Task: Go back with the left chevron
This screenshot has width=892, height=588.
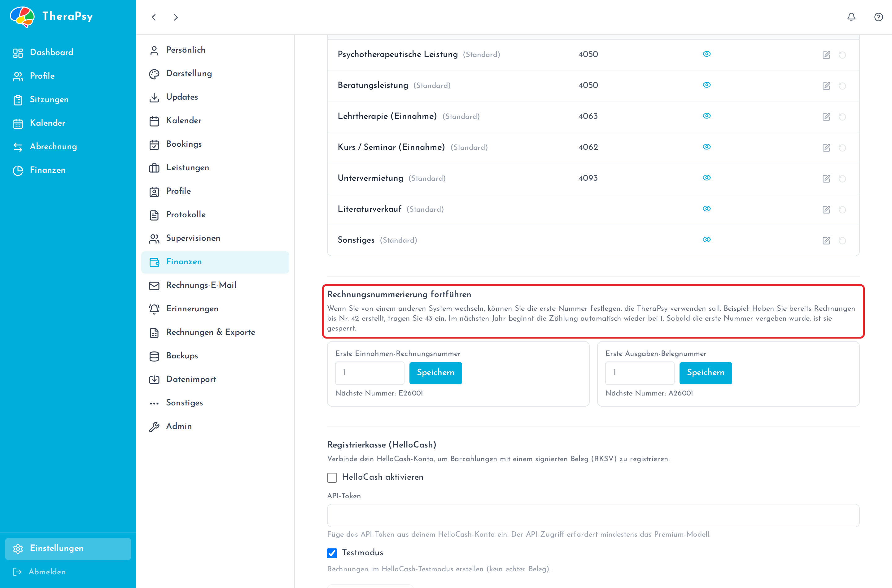Action: [154, 17]
